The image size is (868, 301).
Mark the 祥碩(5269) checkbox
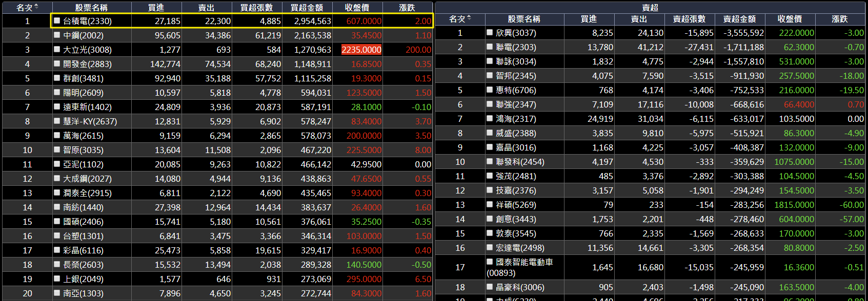pyautogui.click(x=490, y=205)
